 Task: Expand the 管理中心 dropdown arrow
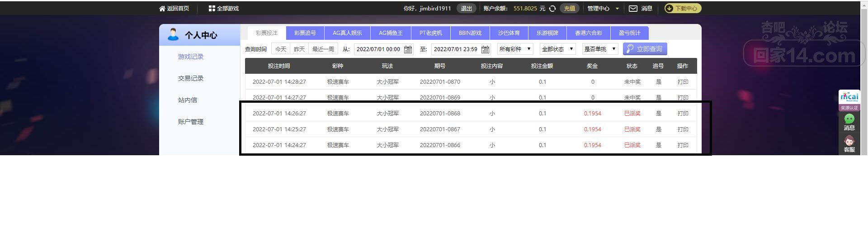pos(617,9)
